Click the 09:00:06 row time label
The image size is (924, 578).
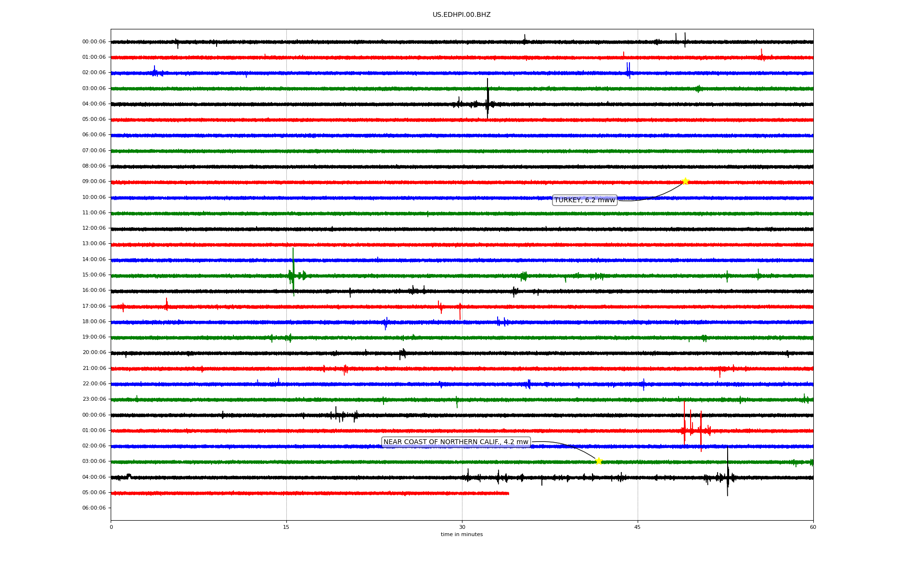pos(94,182)
